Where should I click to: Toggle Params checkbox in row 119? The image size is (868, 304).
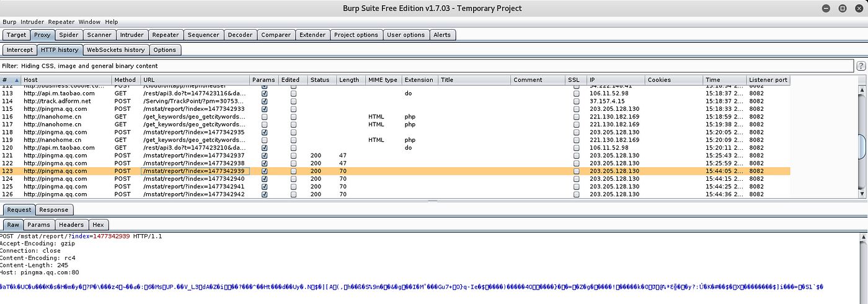pos(265,140)
